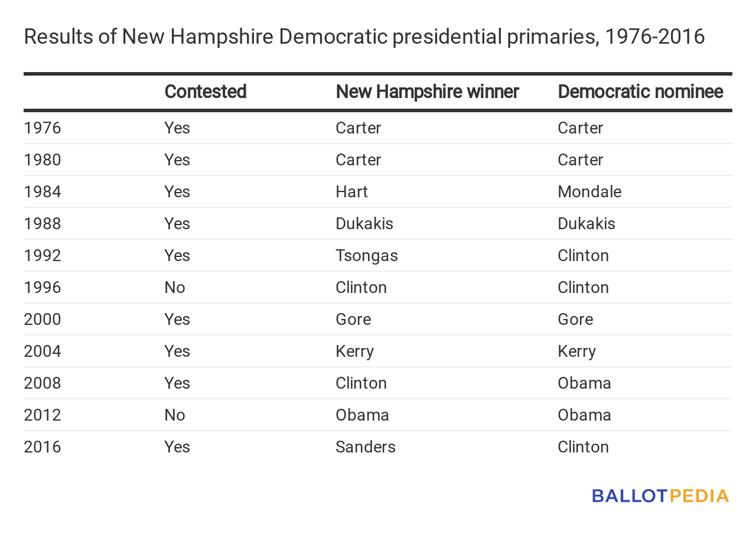Image resolution: width=756 pixels, height=534 pixels.
Task: Click the Yes cell in the 2016 row
Action: click(x=177, y=447)
